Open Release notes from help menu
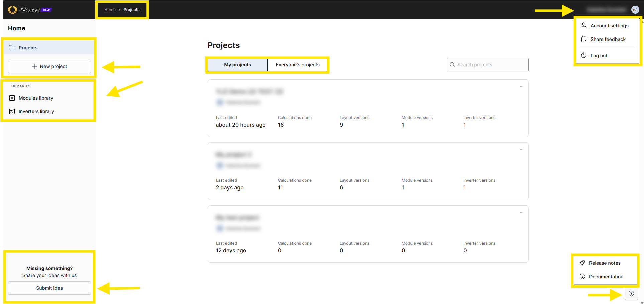This screenshot has width=644, height=304. pos(606,263)
